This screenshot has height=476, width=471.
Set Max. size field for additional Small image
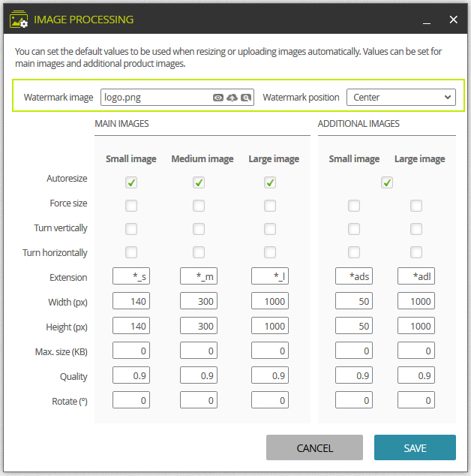(354, 351)
